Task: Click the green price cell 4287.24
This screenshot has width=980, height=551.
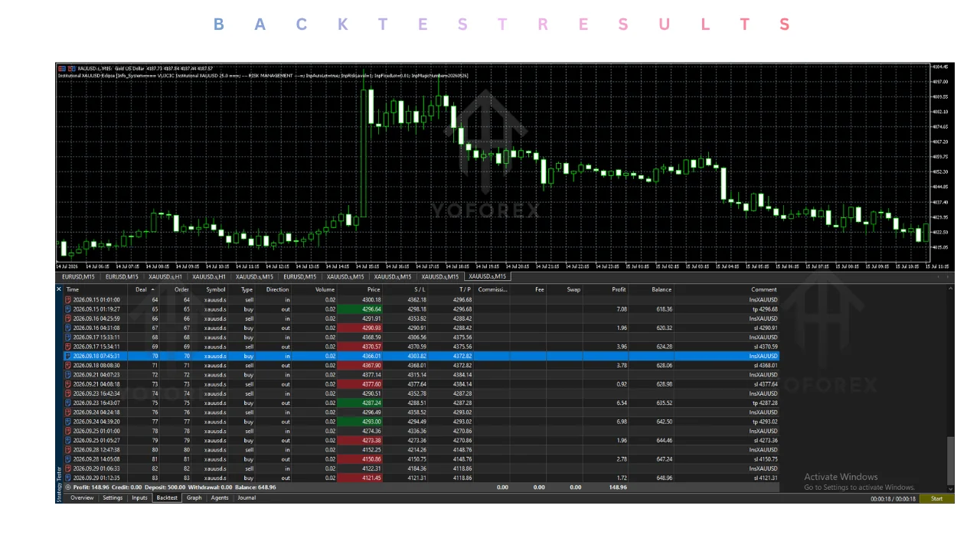Action: (x=360, y=403)
